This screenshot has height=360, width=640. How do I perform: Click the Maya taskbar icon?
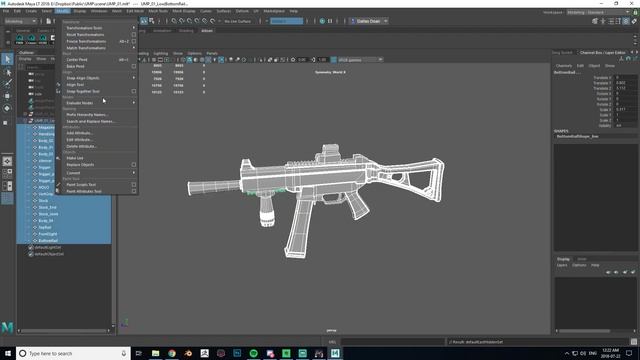click(335, 353)
